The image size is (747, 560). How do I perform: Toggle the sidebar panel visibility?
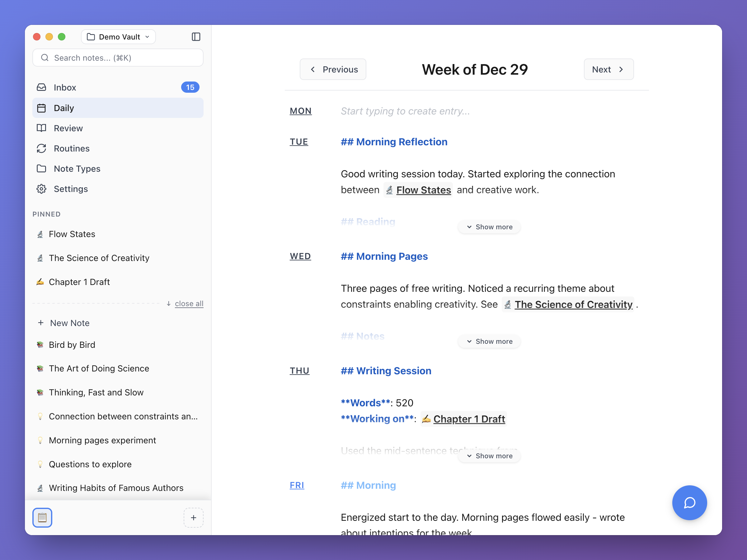pos(196,36)
